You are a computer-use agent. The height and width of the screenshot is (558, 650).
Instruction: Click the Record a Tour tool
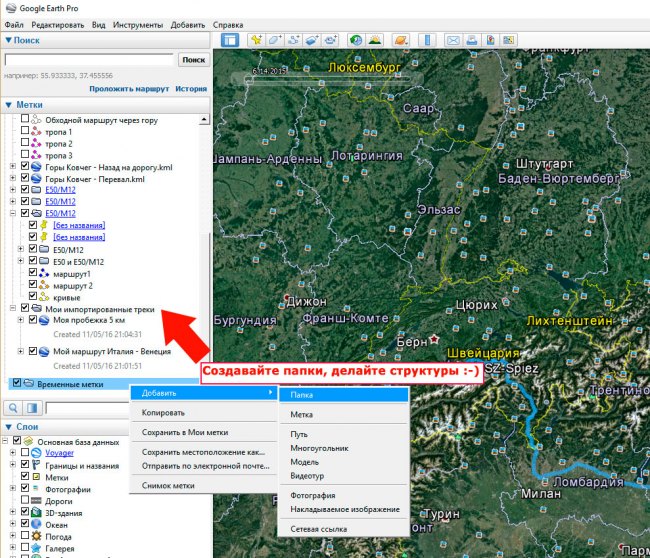click(x=331, y=40)
